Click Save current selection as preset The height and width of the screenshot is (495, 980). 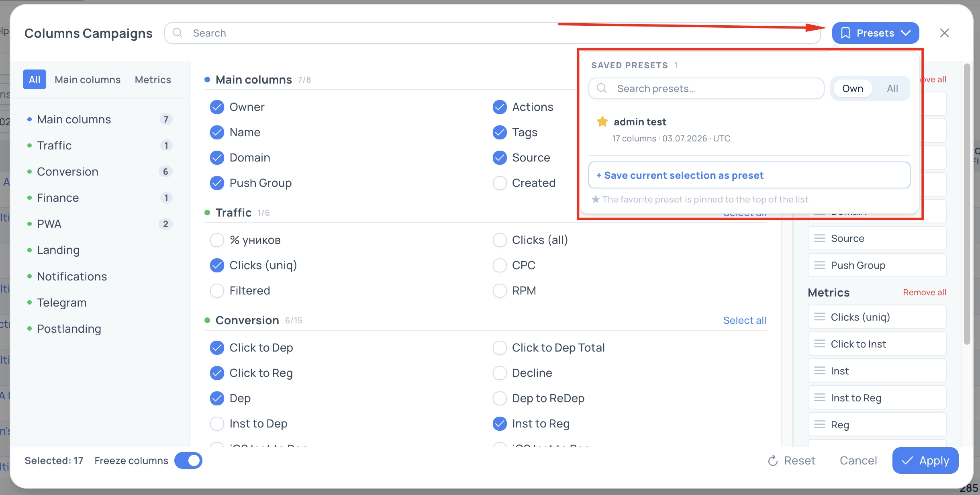(x=749, y=175)
